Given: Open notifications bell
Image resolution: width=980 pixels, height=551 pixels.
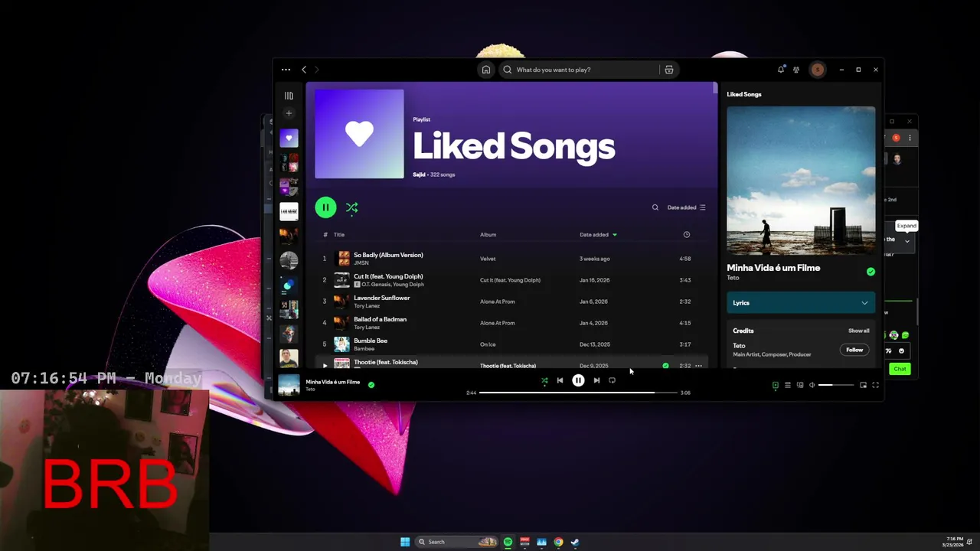Looking at the screenshot, I should [781, 70].
